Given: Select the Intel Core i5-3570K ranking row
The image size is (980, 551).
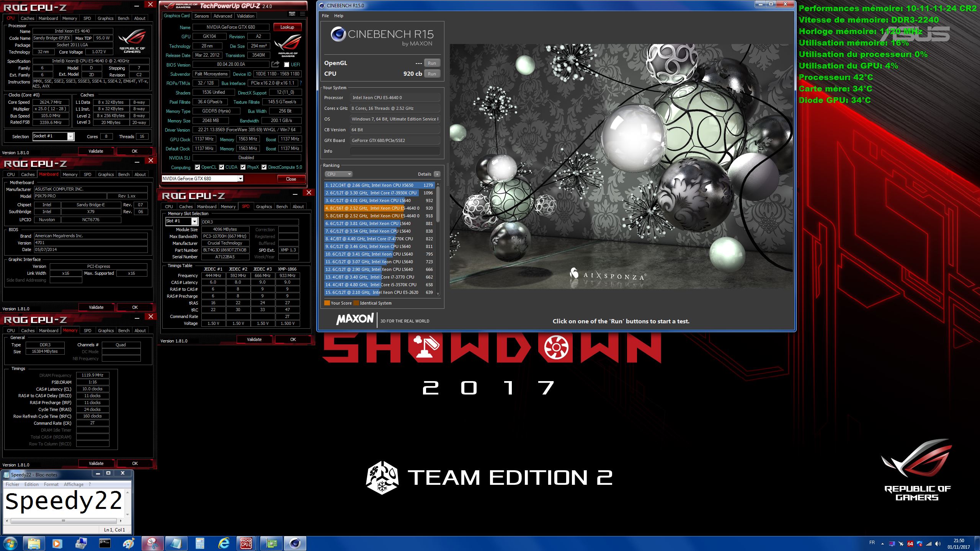Looking at the screenshot, I should [x=379, y=285].
